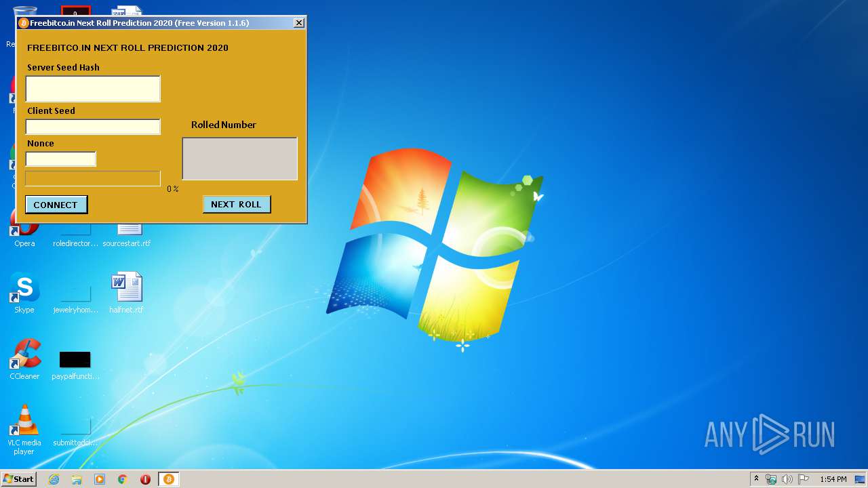
Task: Click the 1:54 PM clock
Action: [x=833, y=479]
